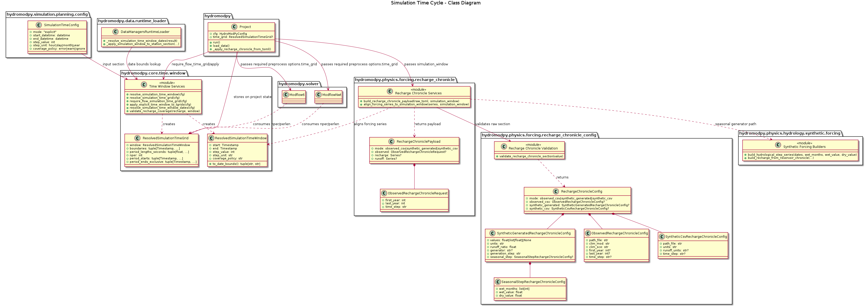Click the 'validates raw section' edge label
Screen dimensions: 868x307
493,124
